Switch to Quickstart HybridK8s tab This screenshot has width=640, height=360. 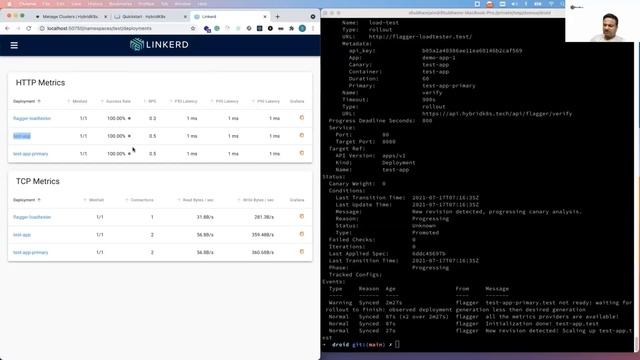coord(149,17)
